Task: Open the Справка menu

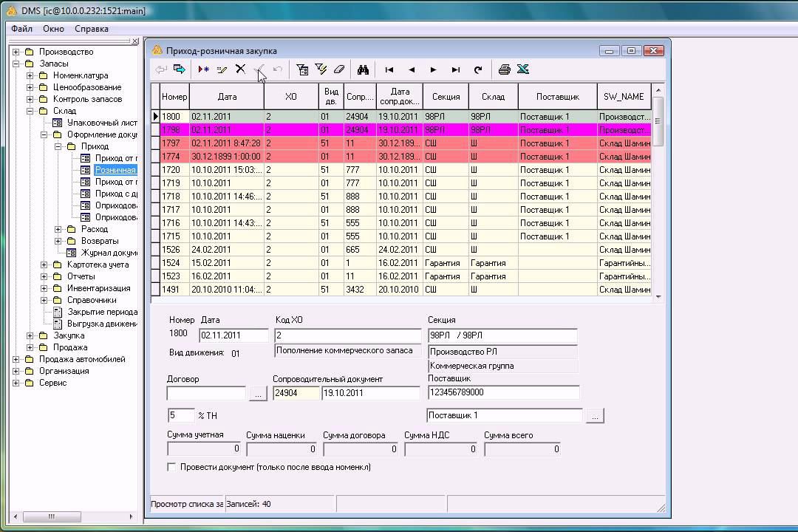Action: point(92,29)
